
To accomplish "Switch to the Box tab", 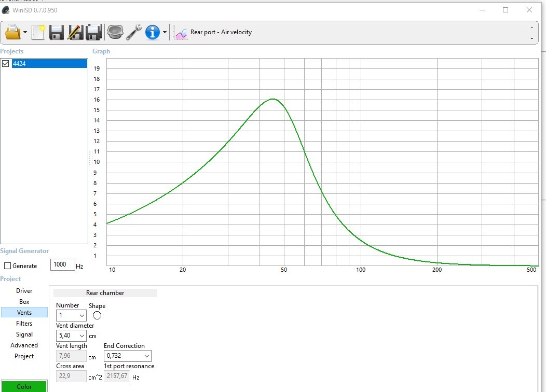I will [24, 302].
